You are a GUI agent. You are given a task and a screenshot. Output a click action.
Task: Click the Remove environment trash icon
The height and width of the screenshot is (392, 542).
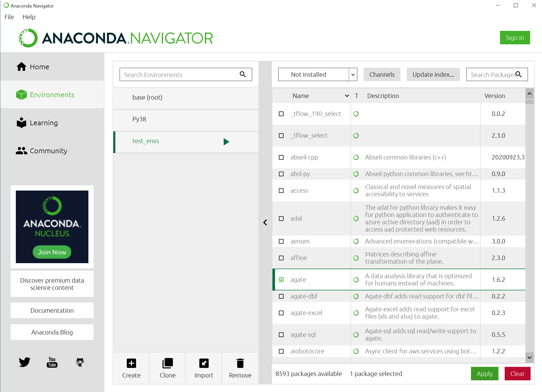coord(240,363)
